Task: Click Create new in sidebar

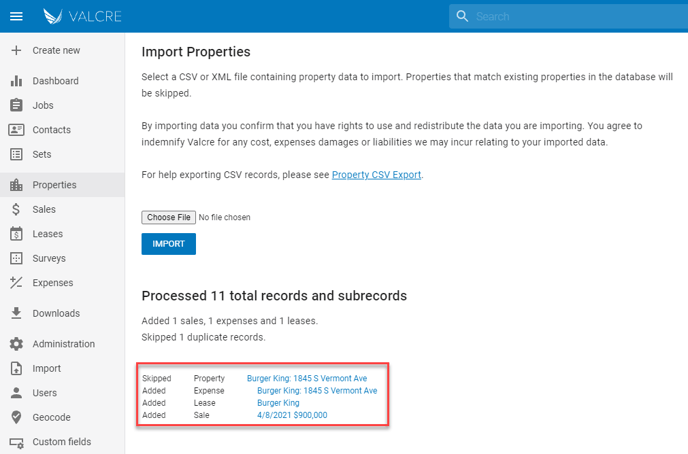Action: (56, 50)
